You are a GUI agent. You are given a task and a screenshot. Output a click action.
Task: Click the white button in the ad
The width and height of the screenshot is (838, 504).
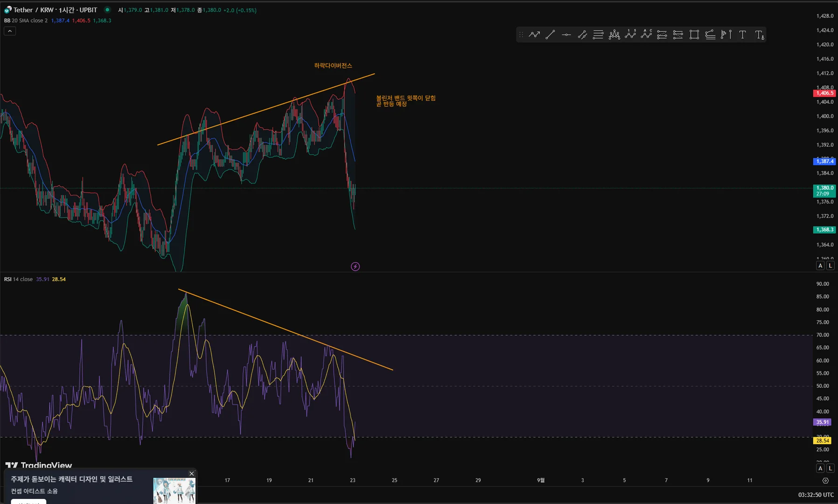tap(28, 502)
